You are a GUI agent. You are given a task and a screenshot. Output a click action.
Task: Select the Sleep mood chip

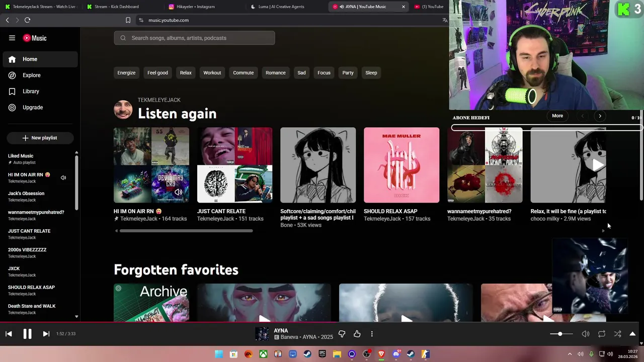371,73
